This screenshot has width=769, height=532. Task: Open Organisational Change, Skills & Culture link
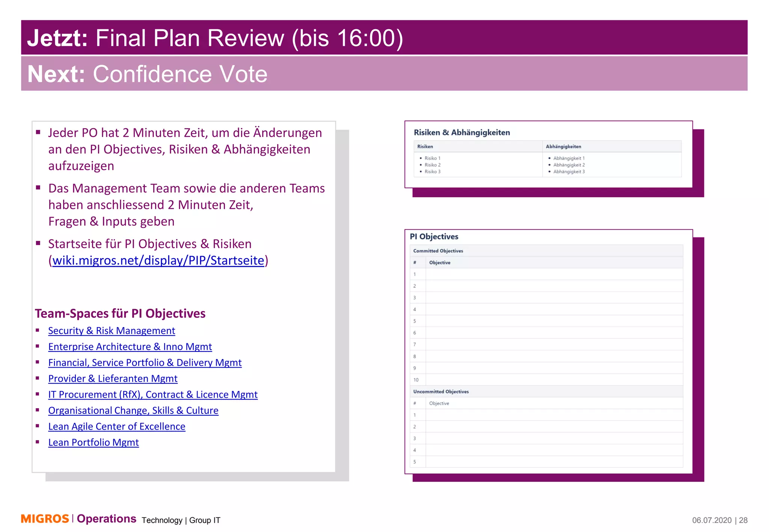(133, 410)
